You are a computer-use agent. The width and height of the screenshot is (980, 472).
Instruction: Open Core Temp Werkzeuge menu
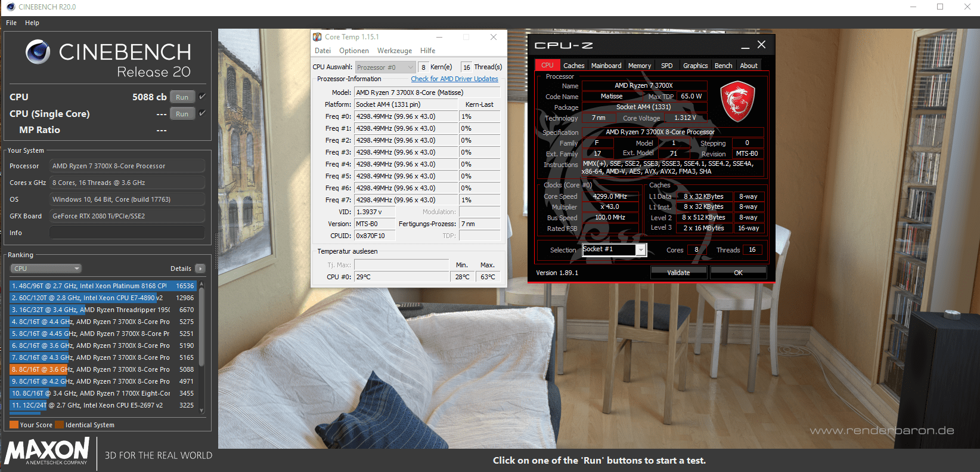(x=394, y=51)
